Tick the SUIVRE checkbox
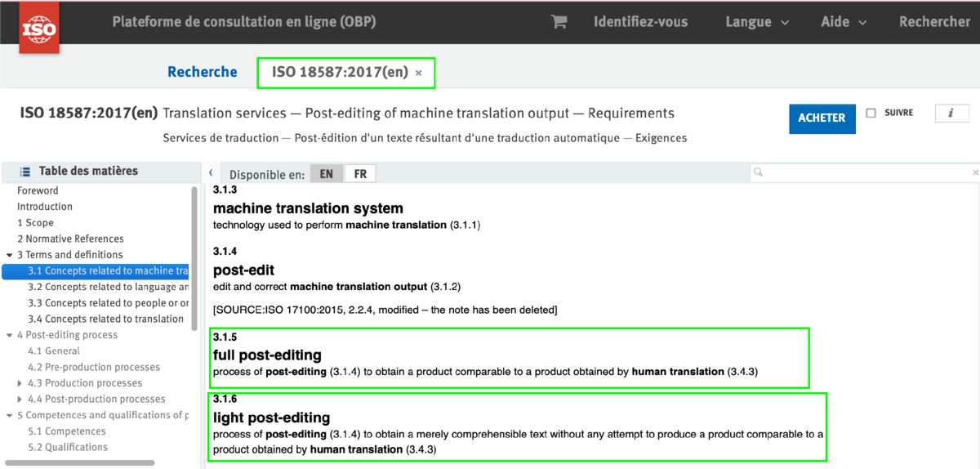Image resolution: width=980 pixels, height=469 pixels. (871, 113)
